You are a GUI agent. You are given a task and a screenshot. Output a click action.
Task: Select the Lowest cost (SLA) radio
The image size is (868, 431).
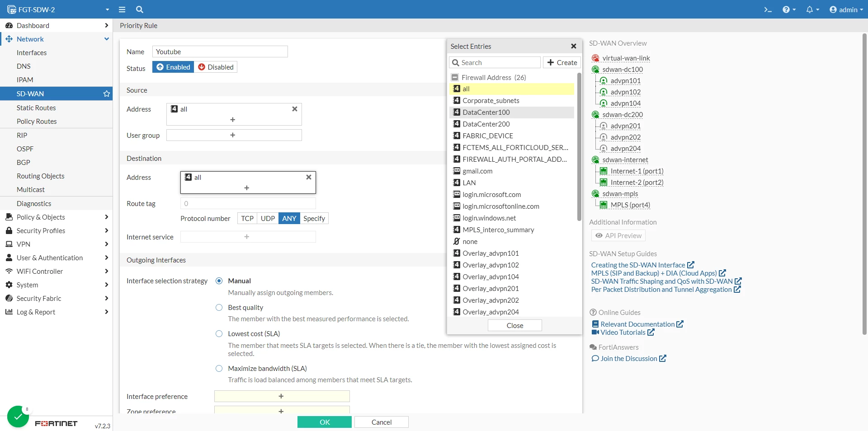pyautogui.click(x=219, y=333)
